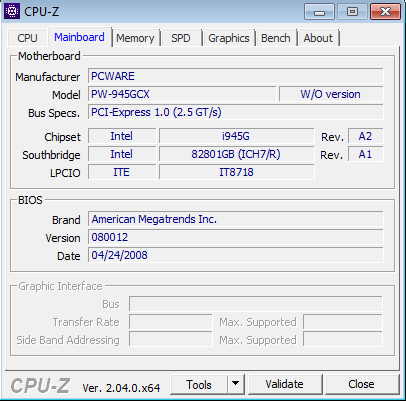Image resolution: width=406 pixels, height=402 pixels.
Task: Select the Graphics tab
Action: [229, 38]
